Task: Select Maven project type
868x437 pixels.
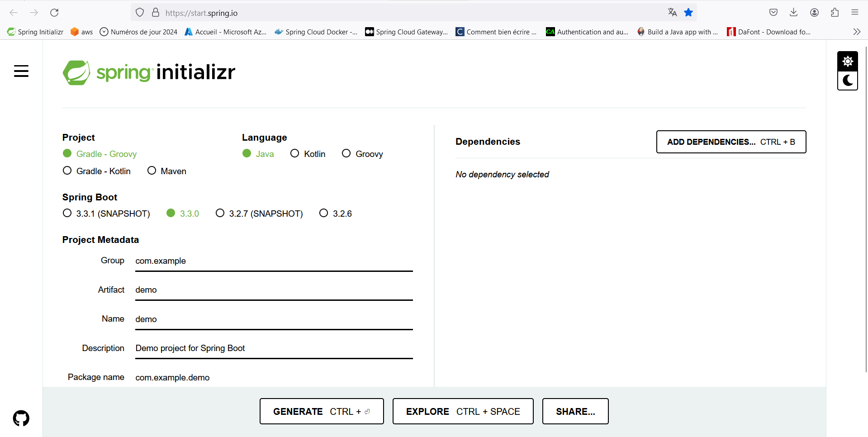Action: [166, 171]
